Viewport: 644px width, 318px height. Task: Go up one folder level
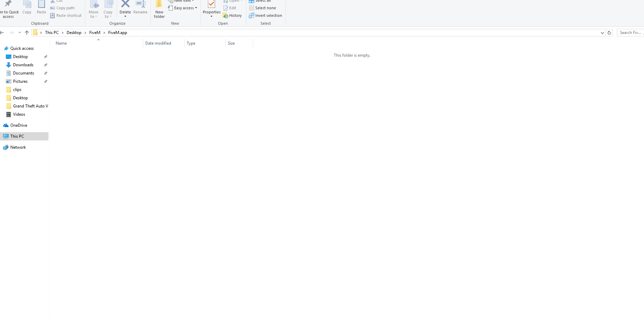click(x=27, y=33)
